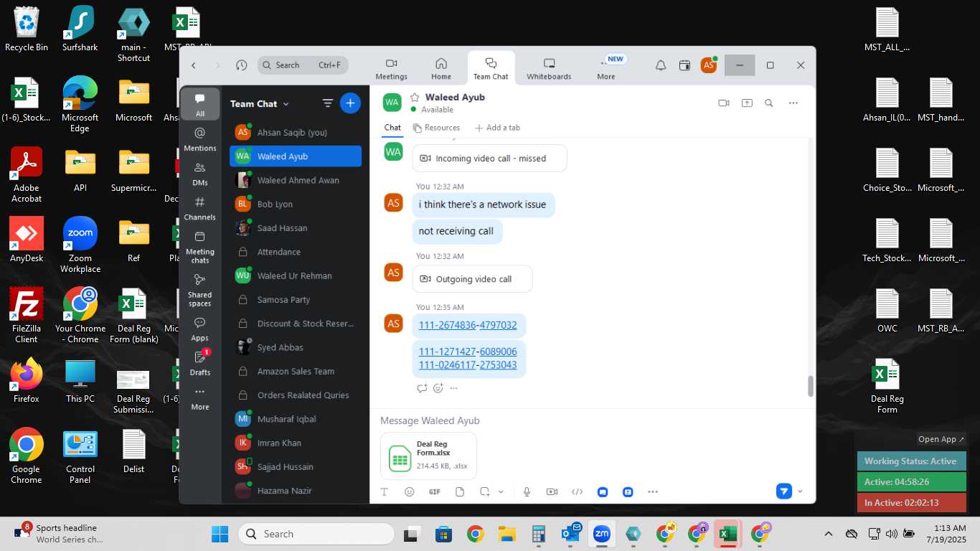Open emoji picker in message toolbar
The image size is (980, 551).
tap(410, 492)
